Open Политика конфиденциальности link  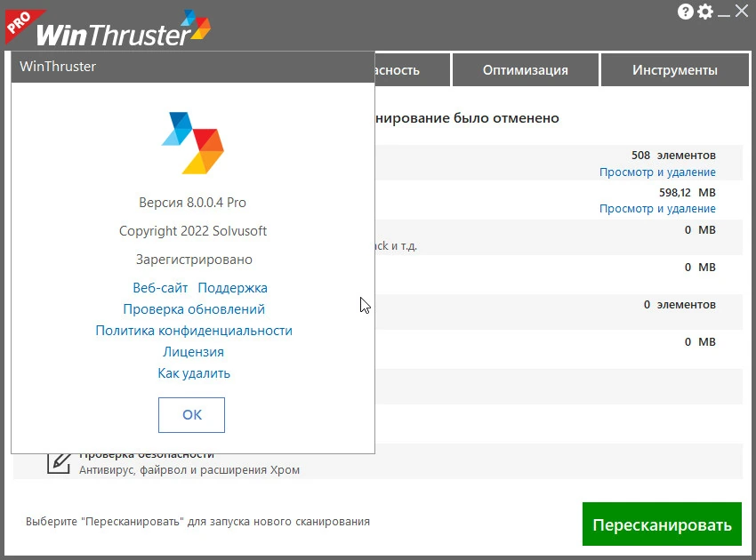[194, 331]
